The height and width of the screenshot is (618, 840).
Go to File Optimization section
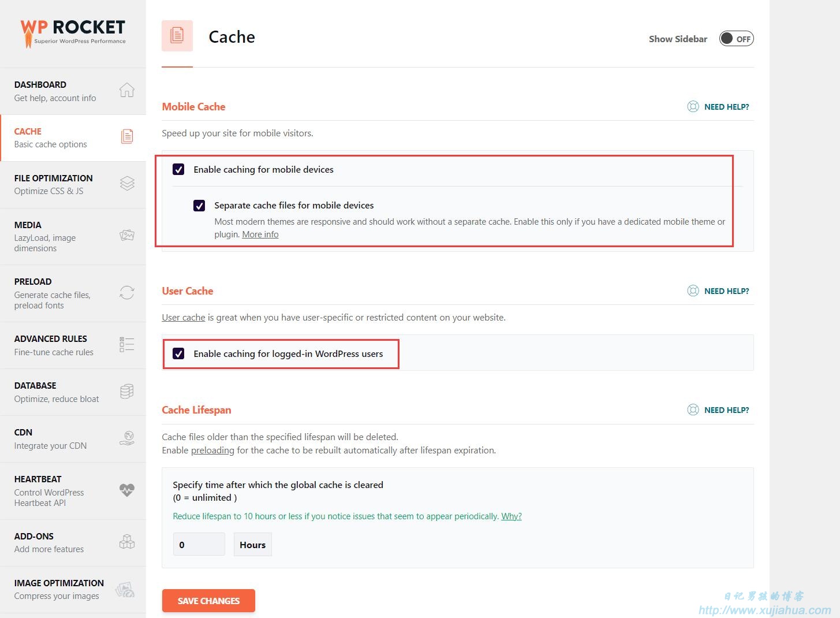point(73,185)
